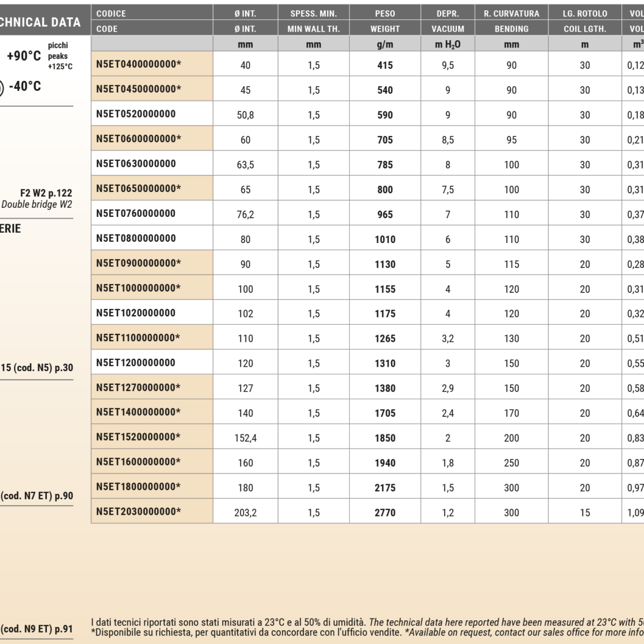
Task: Click the PESO WEIGHT column header
Action: click(x=385, y=21)
